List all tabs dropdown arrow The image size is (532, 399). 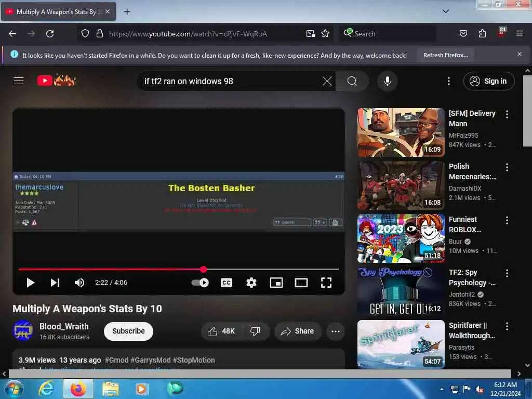pos(446,11)
